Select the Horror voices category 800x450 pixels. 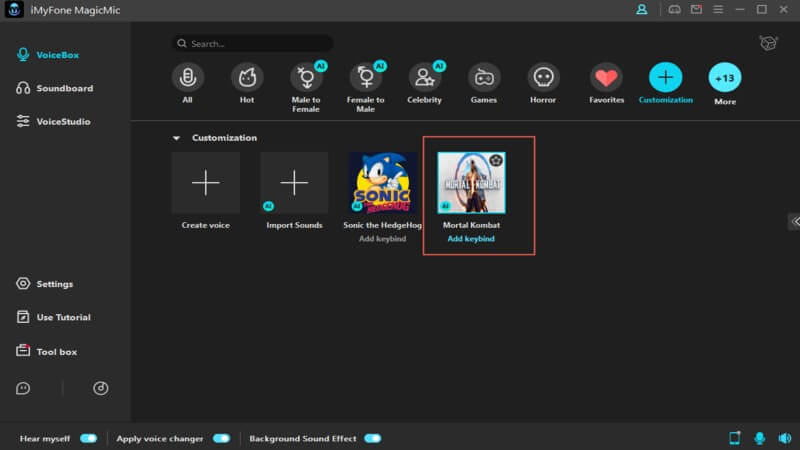(543, 83)
